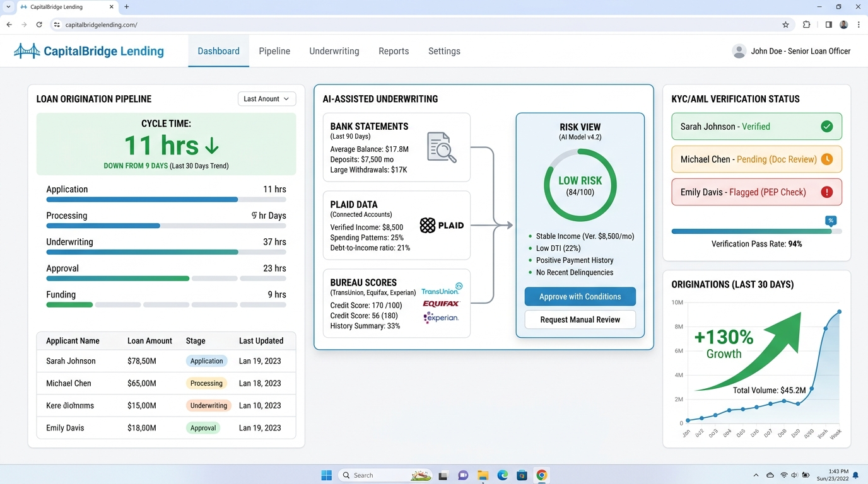Screen dimensions: 868x484
Task: Go back using the browser back arrow
Action: pyautogui.click(x=9, y=25)
